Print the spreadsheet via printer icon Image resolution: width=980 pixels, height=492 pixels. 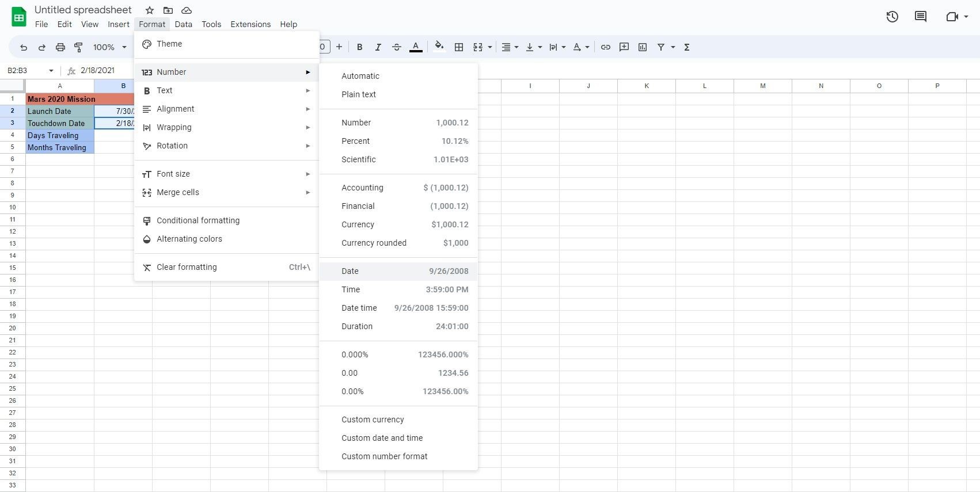(60, 47)
